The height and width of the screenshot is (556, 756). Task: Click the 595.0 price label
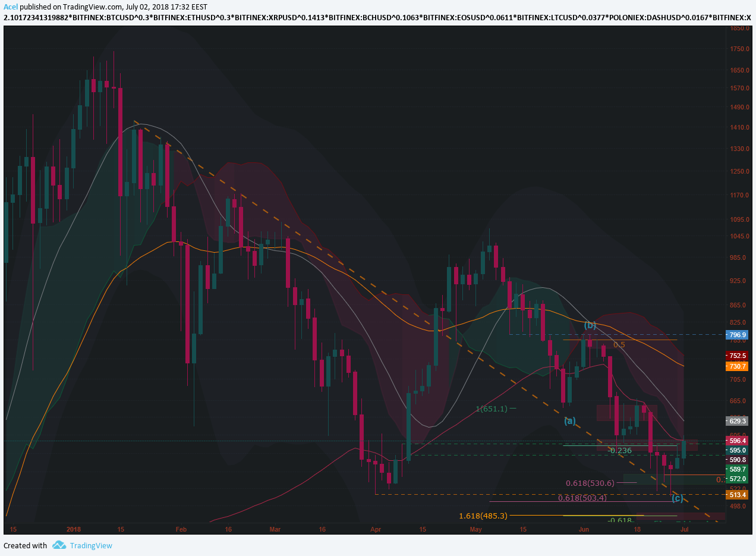tap(737, 450)
